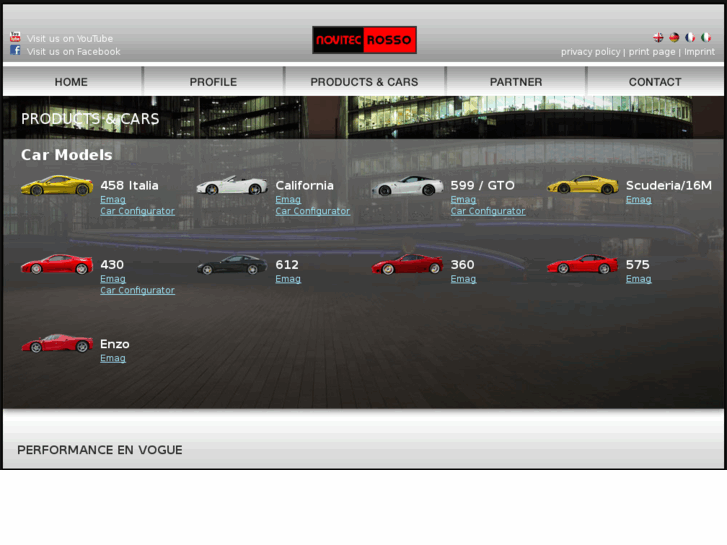Click the YouTube icon
Screen dimensions: 727x545
[15, 37]
